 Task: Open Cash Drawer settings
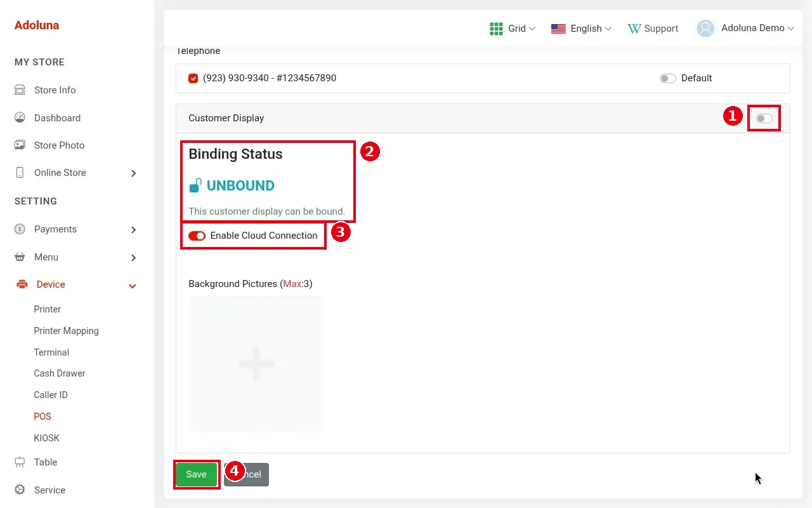point(60,373)
